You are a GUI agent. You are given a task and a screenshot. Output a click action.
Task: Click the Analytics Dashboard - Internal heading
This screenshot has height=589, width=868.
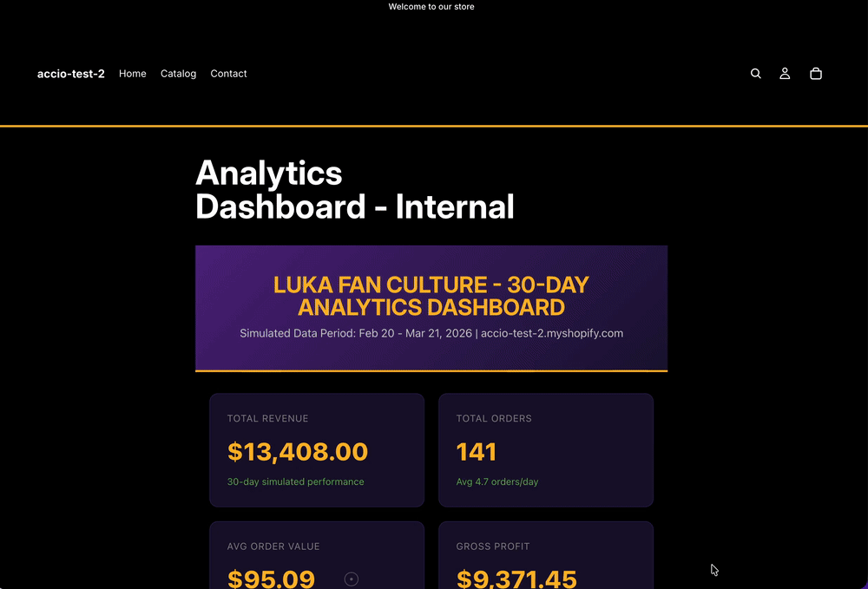(355, 190)
